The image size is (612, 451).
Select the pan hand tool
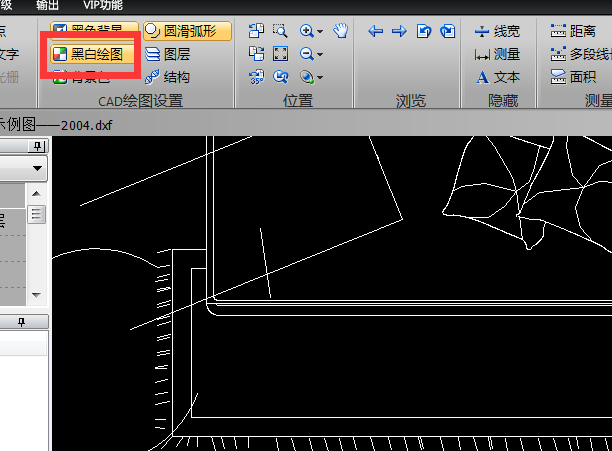click(341, 31)
